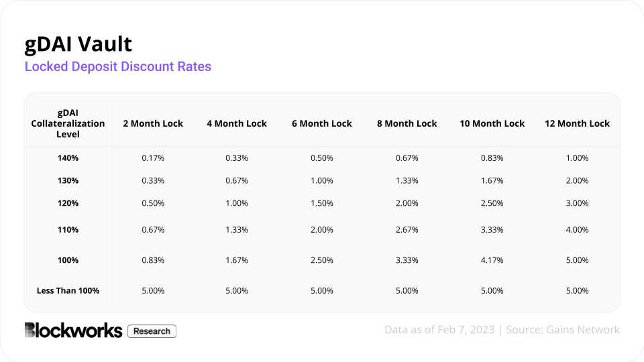Click the 130% collateralization row label
This screenshot has height=362, width=644.
(68, 181)
